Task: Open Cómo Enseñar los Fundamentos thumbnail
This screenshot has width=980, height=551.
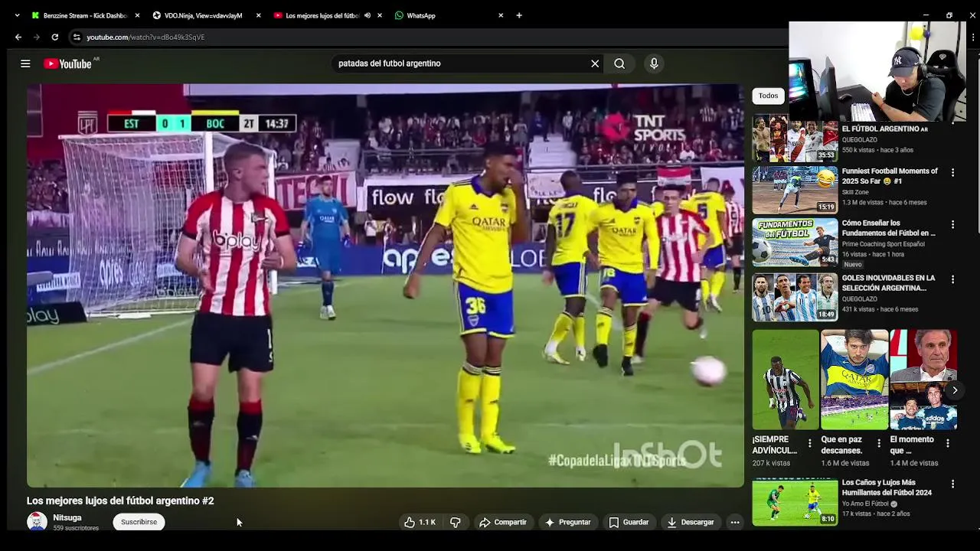Action: pos(795,243)
